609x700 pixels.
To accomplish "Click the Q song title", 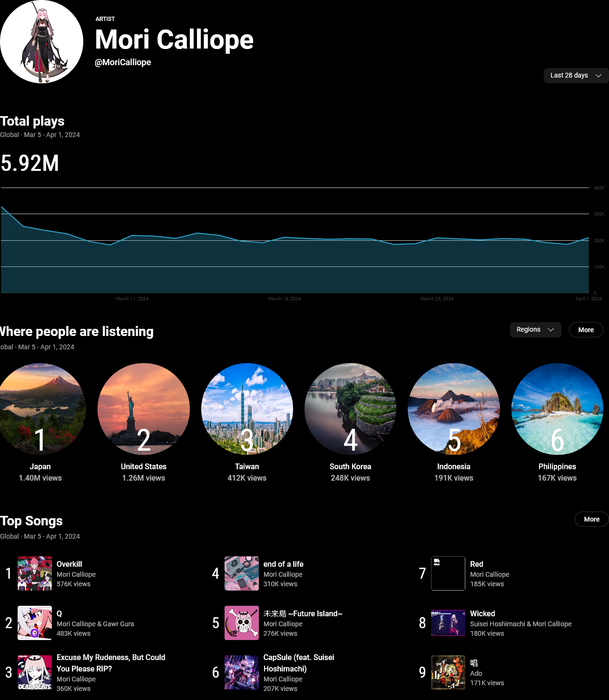I will [59, 613].
